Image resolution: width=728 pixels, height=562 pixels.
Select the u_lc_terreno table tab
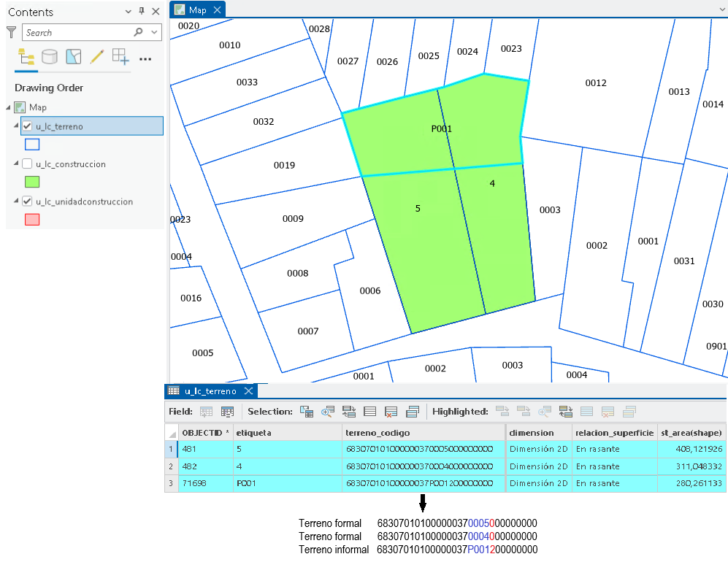pos(210,391)
